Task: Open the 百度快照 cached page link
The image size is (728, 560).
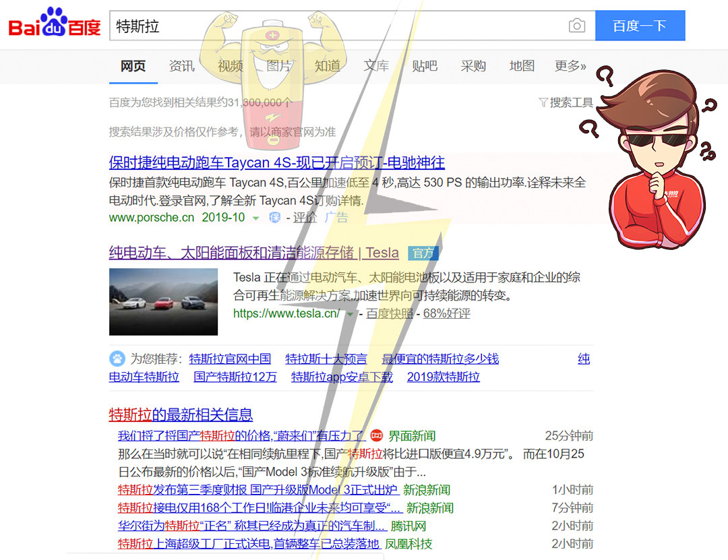Action: (x=390, y=313)
